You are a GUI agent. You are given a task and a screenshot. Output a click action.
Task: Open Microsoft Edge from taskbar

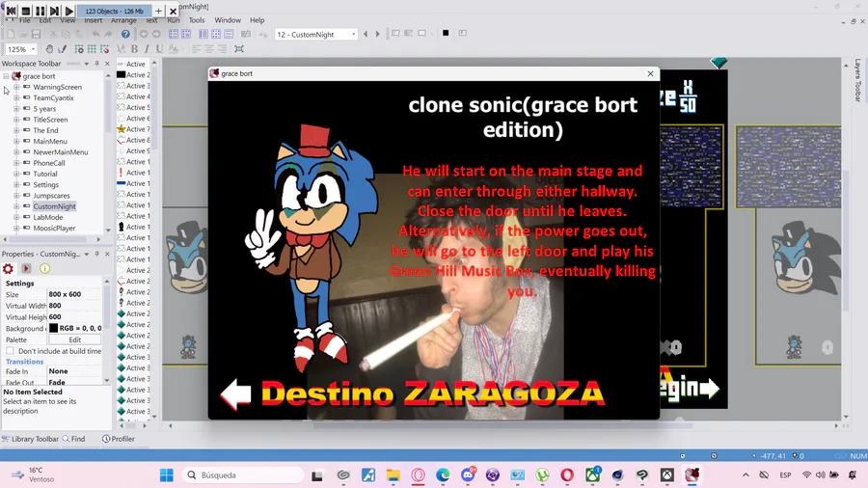click(x=443, y=474)
